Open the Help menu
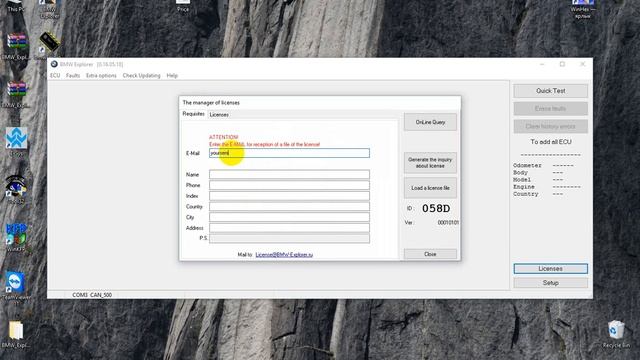Image resolution: width=640 pixels, height=360 pixels. (172, 76)
